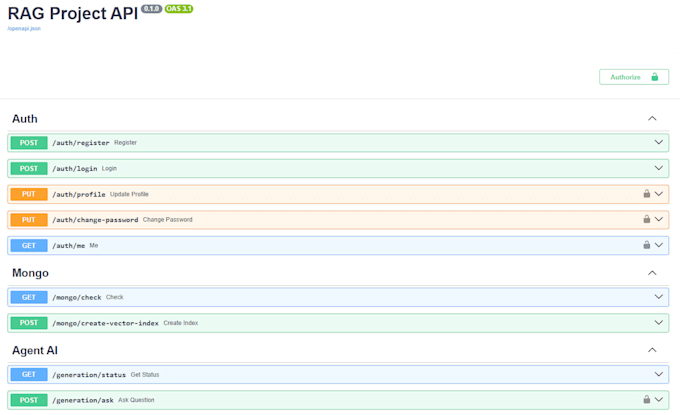Expand the /generation/status endpoint arrow

pos(659,374)
